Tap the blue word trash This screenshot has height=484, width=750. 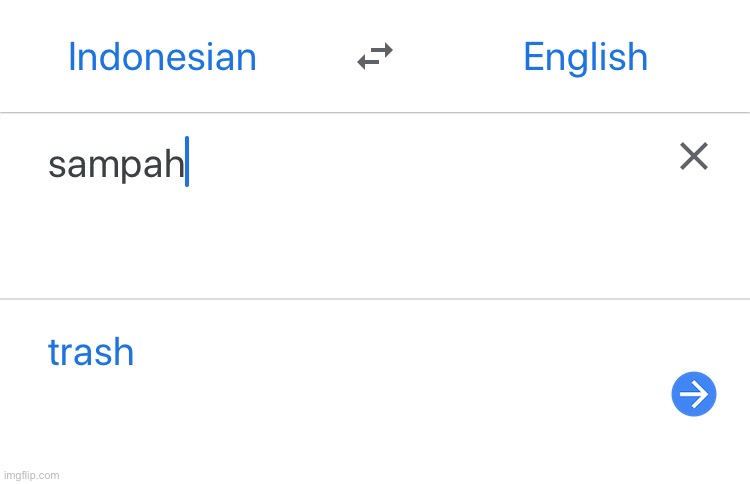91,352
